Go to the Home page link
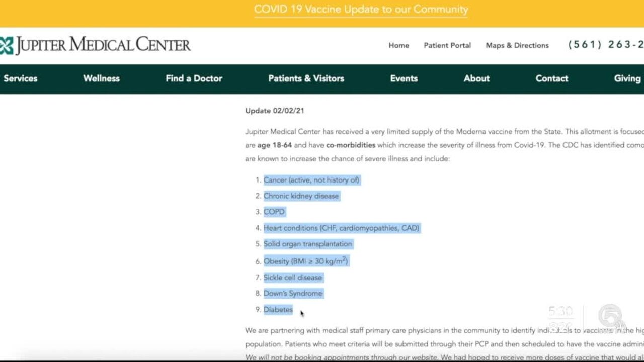Screen dimensions: 644x362 398,45
